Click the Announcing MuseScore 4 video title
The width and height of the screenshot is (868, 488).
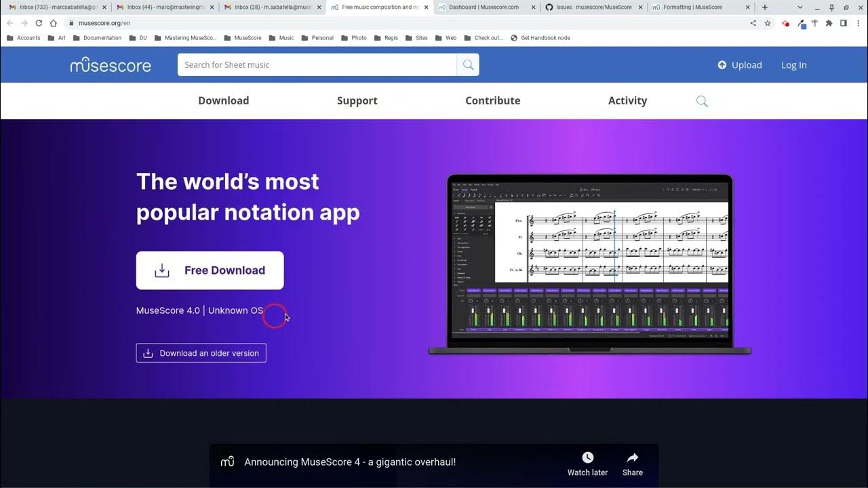(x=350, y=462)
